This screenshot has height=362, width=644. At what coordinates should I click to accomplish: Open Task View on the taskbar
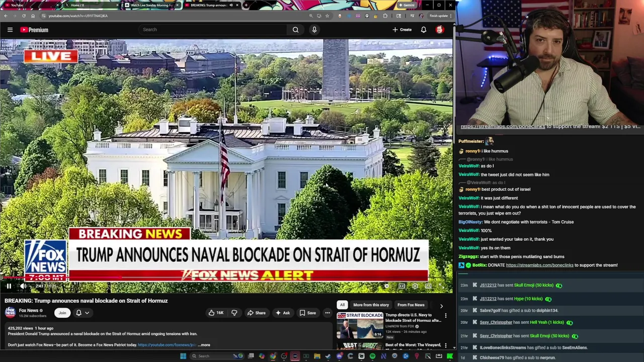251,356
